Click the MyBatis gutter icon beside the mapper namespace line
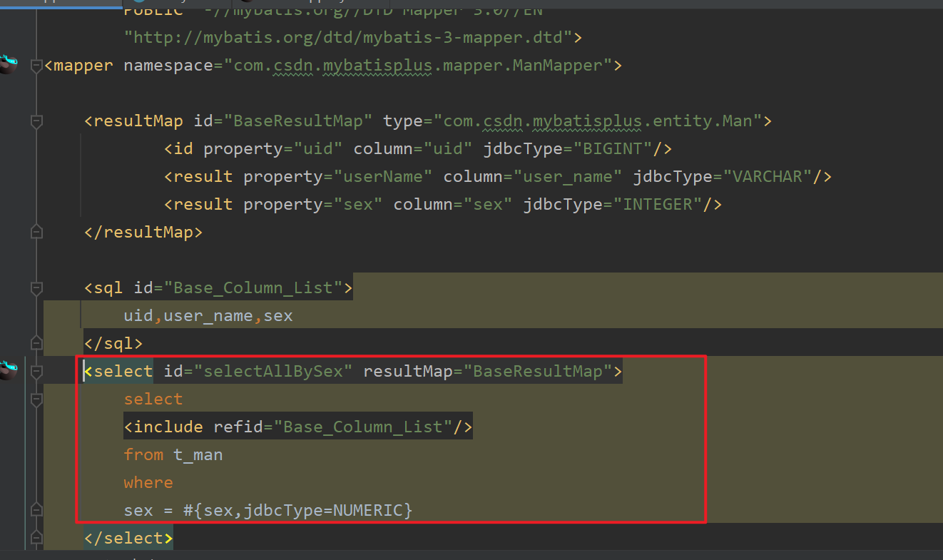Screen dimensions: 943x560 [x=8, y=64]
